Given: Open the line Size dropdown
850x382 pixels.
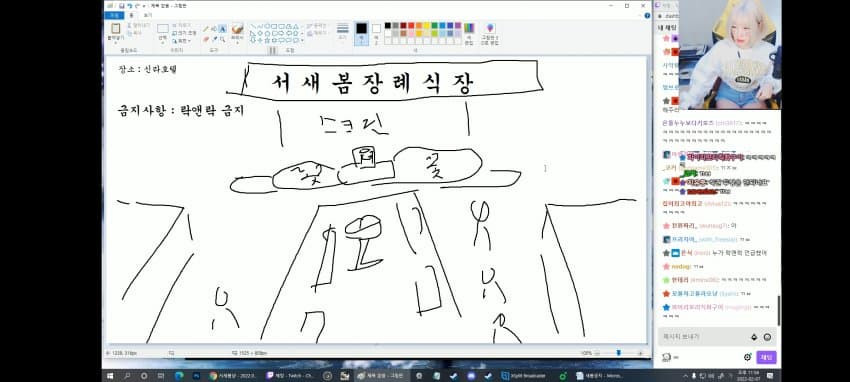Looking at the screenshot, I should pos(343,32).
